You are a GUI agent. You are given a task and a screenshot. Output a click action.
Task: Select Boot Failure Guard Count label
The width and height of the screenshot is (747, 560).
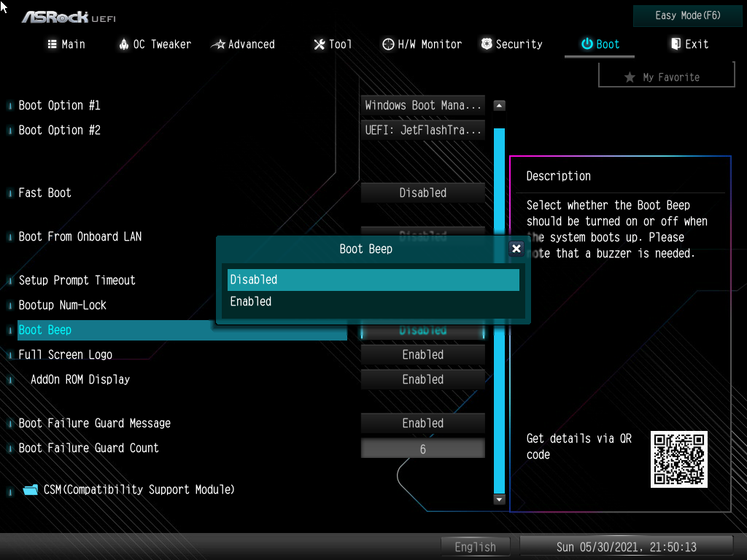point(88,448)
